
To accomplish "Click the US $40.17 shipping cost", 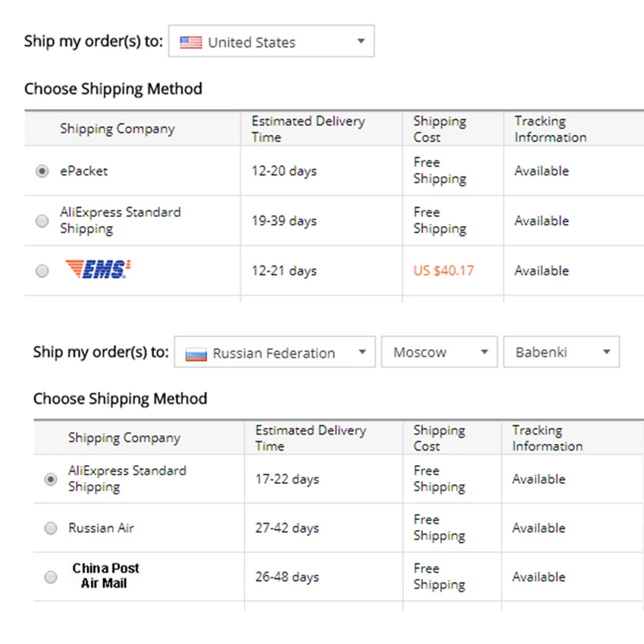I will (443, 270).
